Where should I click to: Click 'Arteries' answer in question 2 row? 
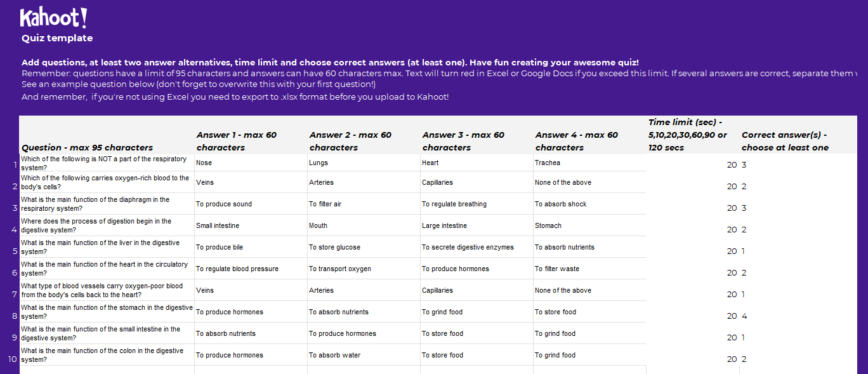364,182
